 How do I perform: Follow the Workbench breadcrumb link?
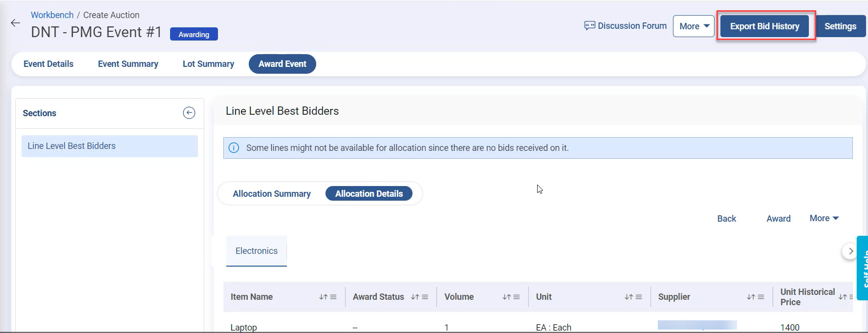(x=52, y=15)
